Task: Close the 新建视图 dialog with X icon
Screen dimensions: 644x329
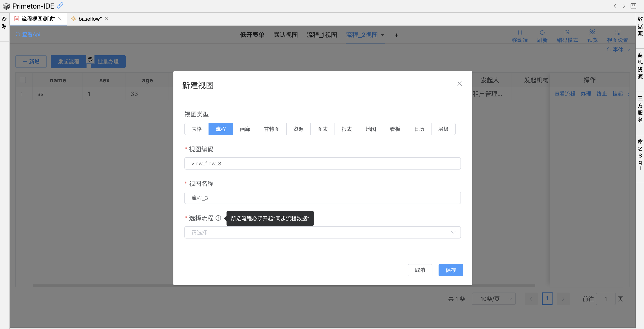Action: pyautogui.click(x=459, y=84)
